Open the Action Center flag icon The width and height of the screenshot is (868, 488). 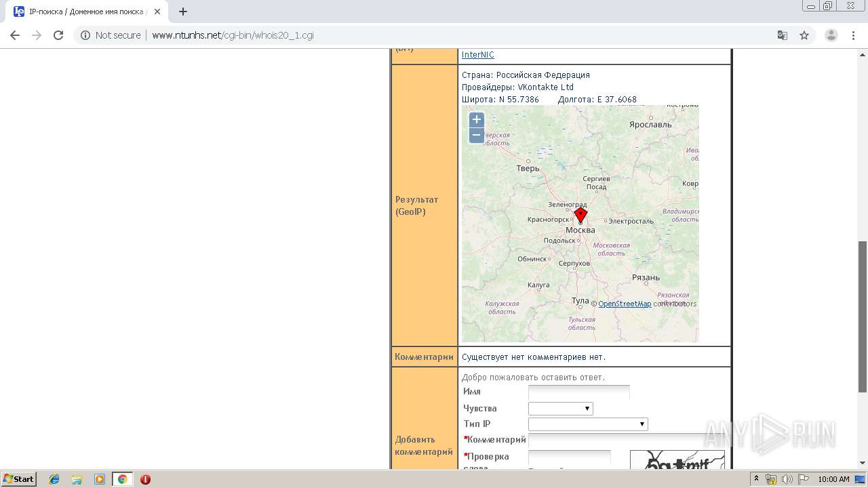pyautogui.click(x=802, y=479)
